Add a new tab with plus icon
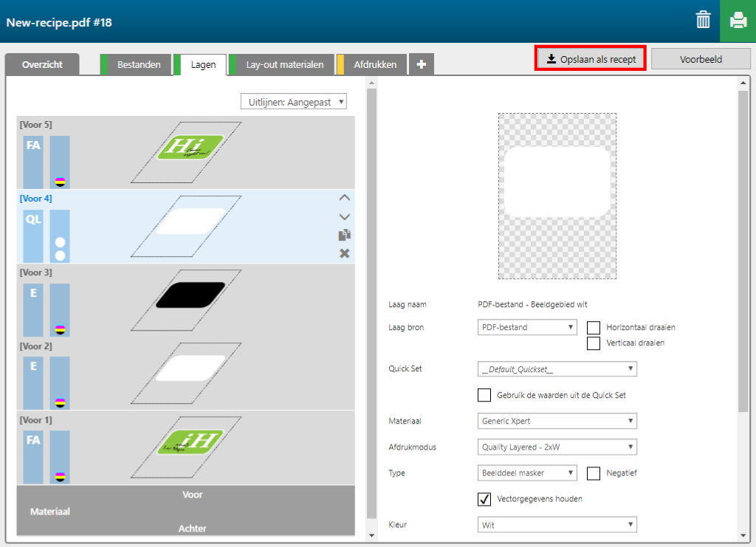This screenshot has height=547, width=756. (421, 65)
